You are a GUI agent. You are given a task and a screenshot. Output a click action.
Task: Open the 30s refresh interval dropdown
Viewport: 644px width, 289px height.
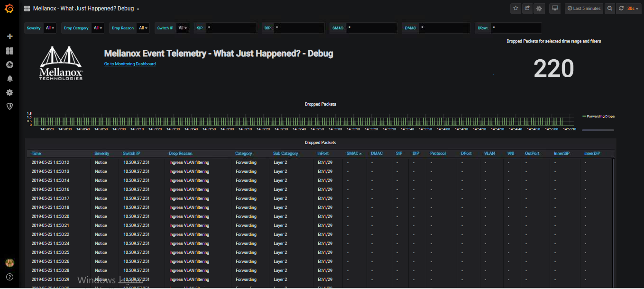point(634,9)
